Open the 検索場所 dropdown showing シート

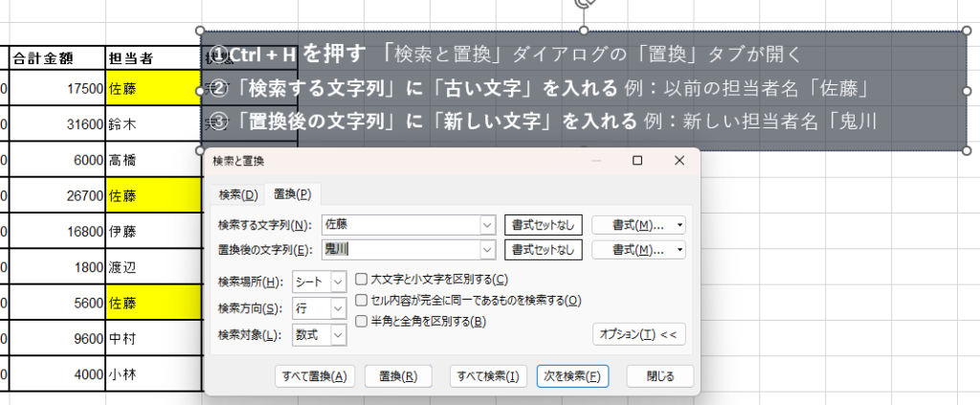[x=337, y=281]
